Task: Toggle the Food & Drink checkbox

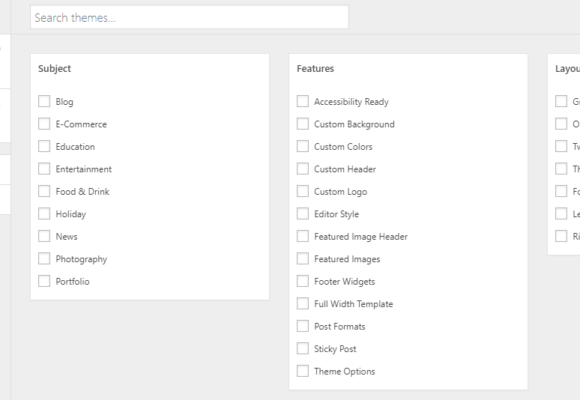Action: (44, 191)
